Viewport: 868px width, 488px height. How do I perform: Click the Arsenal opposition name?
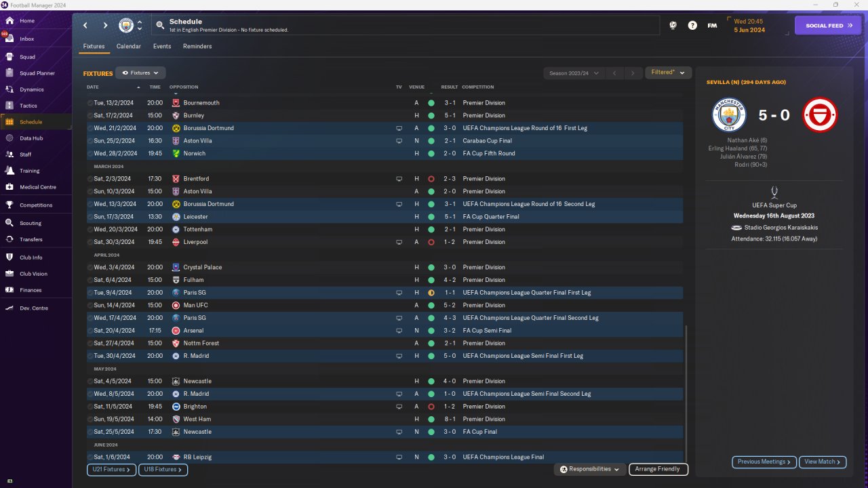pyautogui.click(x=193, y=331)
